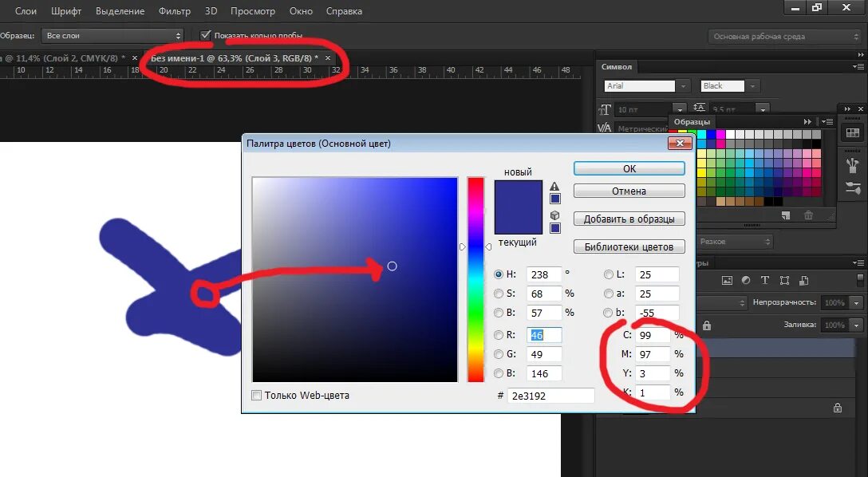Screen dimensions: 868x477
Task: Click the Отмена button
Action: click(629, 191)
